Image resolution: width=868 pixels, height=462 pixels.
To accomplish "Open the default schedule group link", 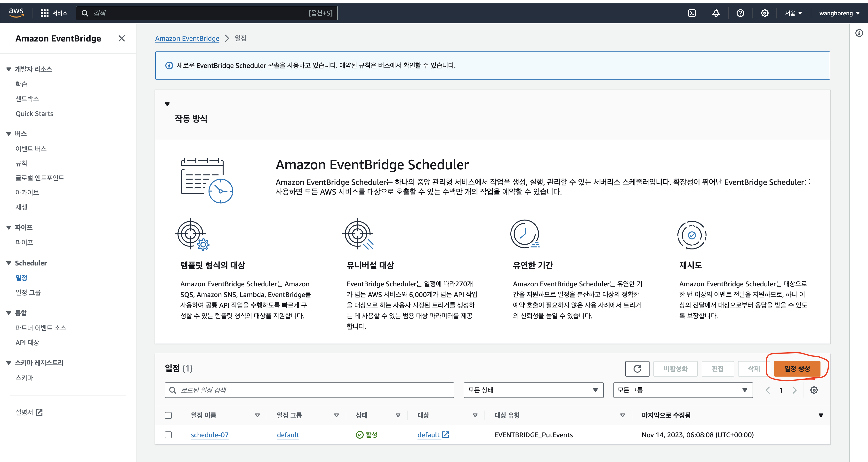I will pyautogui.click(x=288, y=435).
